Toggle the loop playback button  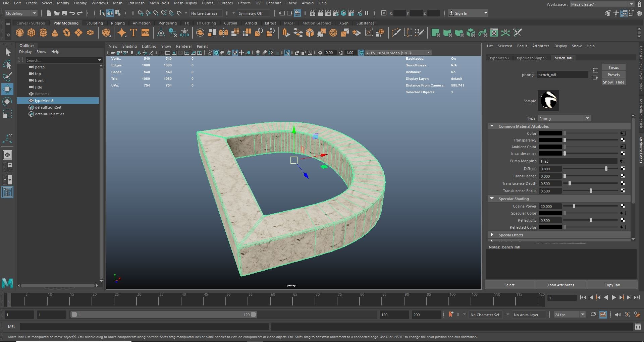593,315
